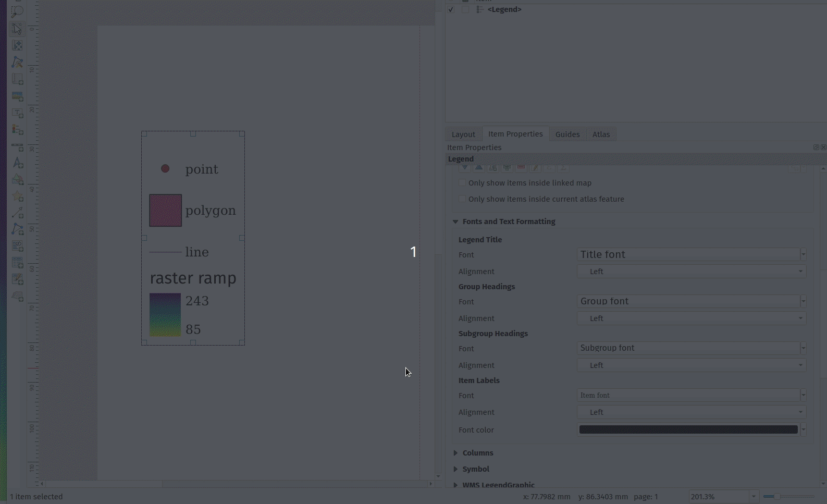The width and height of the screenshot is (827, 504).
Task: Choose the Move item content tool
Action: click(17, 45)
